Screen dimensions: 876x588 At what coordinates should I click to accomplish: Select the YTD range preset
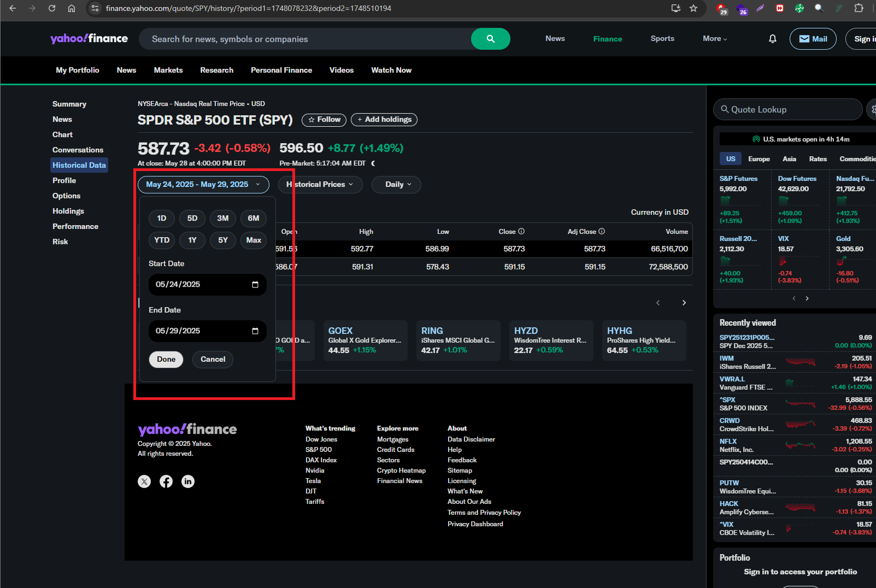click(x=162, y=240)
